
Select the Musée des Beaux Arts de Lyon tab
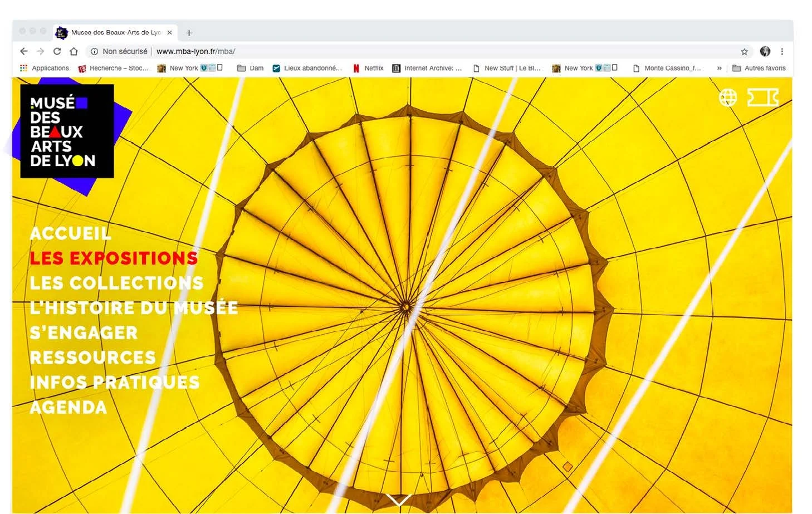click(x=115, y=33)
